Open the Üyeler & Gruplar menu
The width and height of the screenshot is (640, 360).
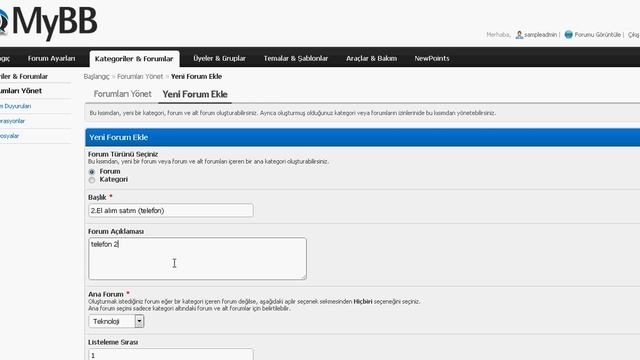[220, 58]
